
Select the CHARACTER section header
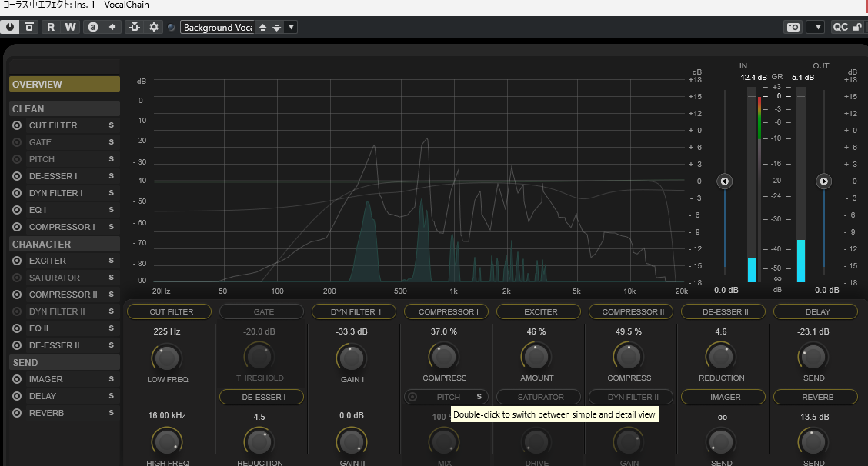click(65, 244)
